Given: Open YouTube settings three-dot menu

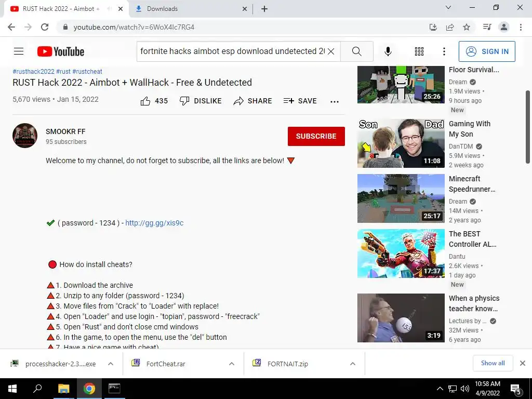Looking at the screenshot, I should (444, 51).
